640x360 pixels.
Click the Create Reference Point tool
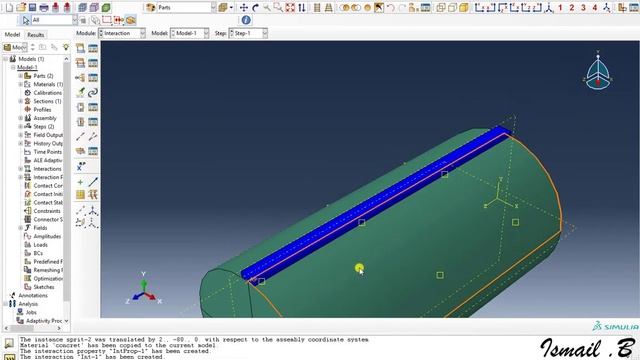click(x=80, y=166)
